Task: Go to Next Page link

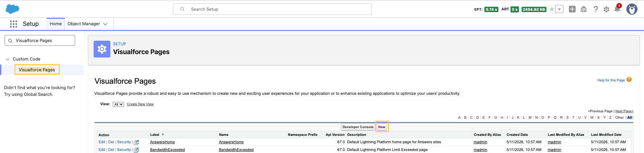Action: [x=625, y=111]
